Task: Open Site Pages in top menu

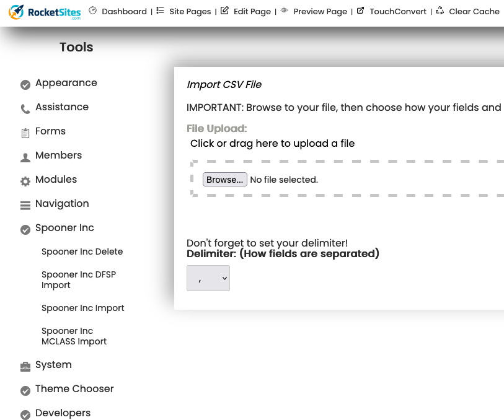Action: point(190,12)
